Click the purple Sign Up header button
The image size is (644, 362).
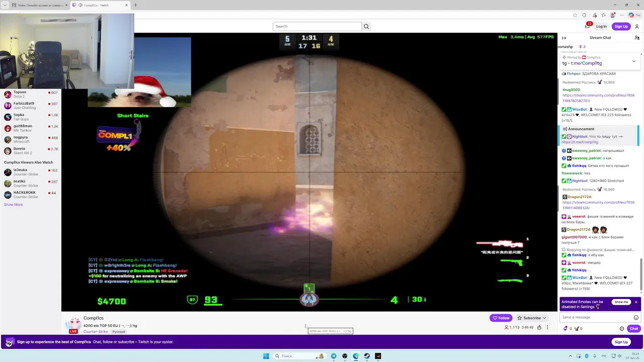pyautogui.click(x=621, y=27)
